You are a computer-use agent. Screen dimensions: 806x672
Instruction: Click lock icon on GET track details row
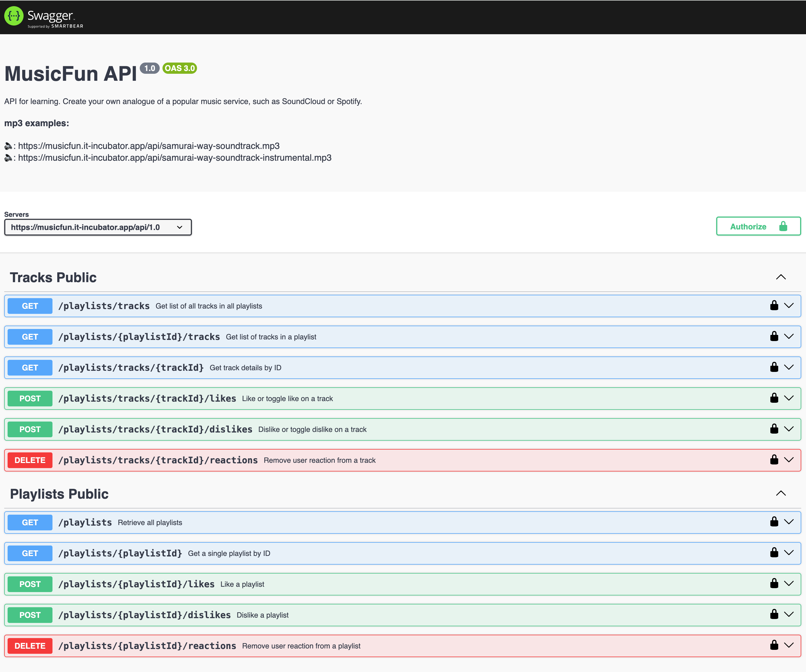point(774,367)
